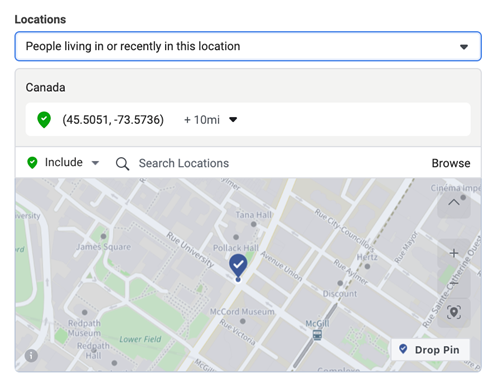The image size is (493, 378).
Task: Click the McCord Museum map marker
Action: point(243,321)
